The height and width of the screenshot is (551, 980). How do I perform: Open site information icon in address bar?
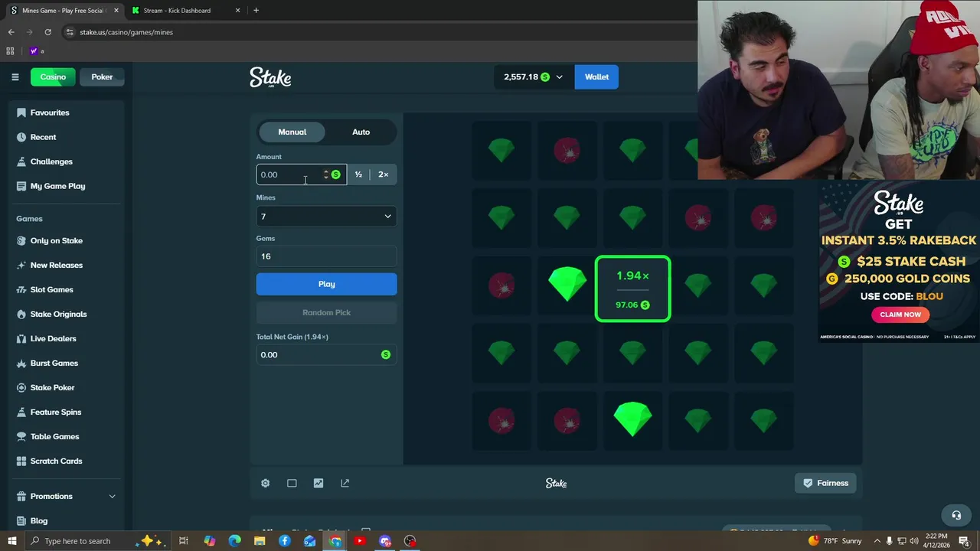tap(70, 32)
